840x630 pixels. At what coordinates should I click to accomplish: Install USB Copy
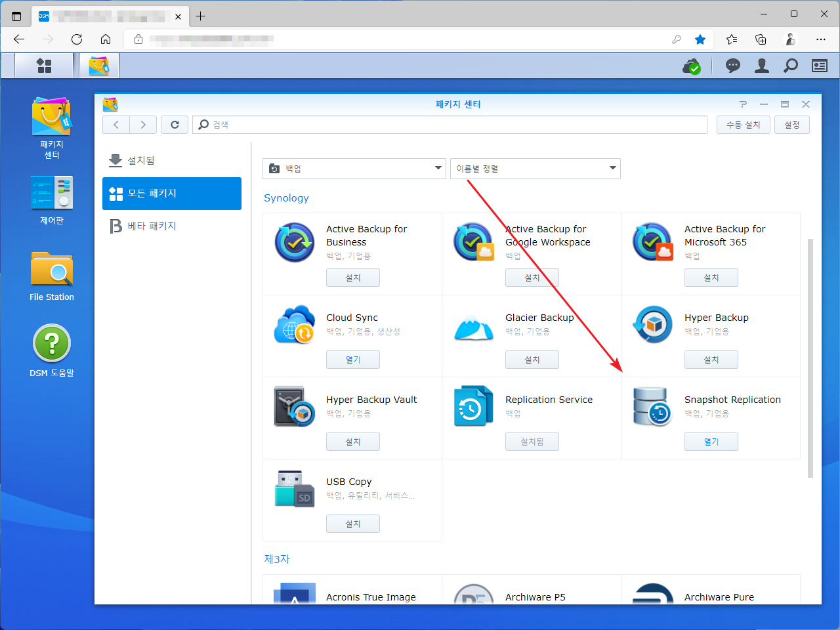click(353, 524)
